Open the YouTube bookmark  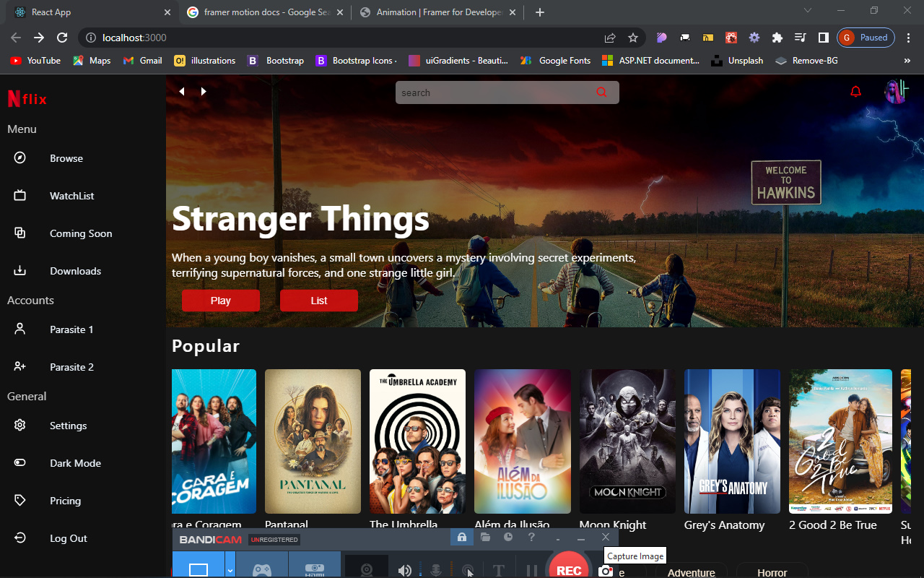[35, 61]
